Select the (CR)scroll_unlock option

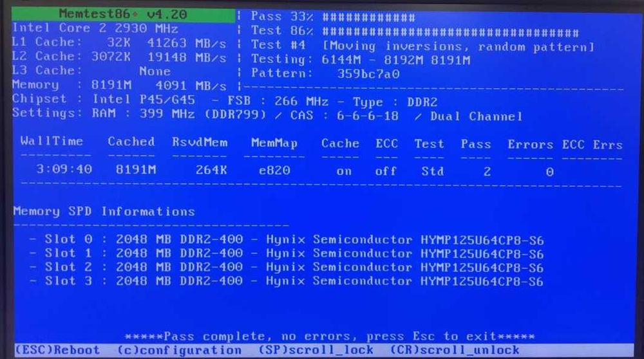click(x=455, y=350)
